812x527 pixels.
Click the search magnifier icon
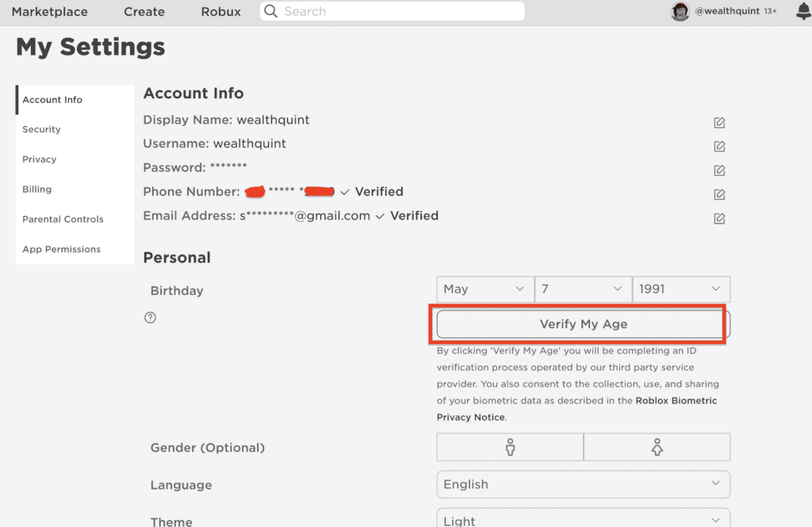271,11
